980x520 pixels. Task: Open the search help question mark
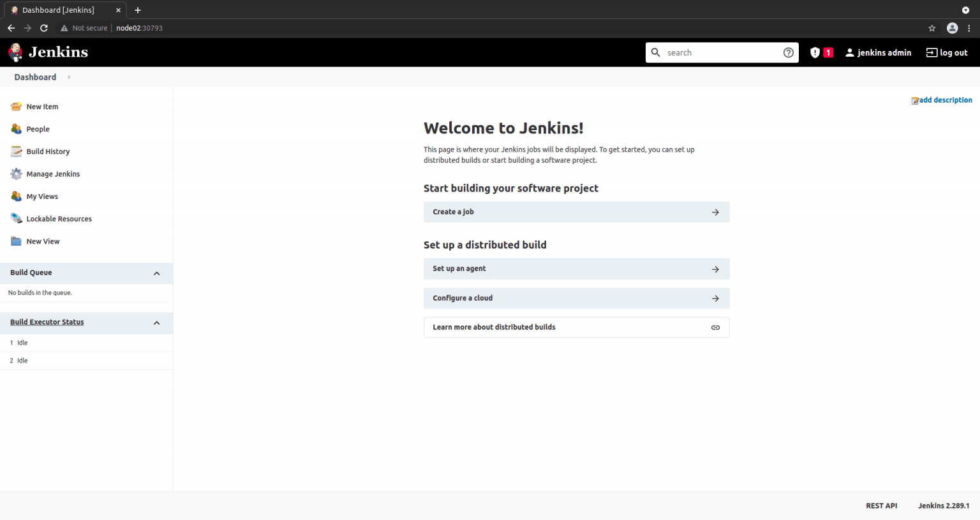pyautogui.click(x=788, y=52)
